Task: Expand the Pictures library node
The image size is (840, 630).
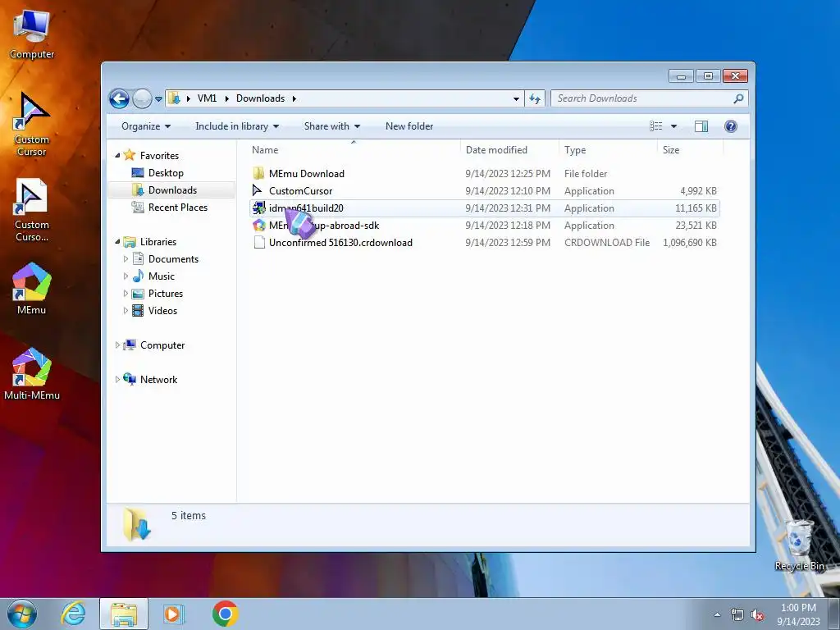Action: pyautogui.click(x=126, y=294)
